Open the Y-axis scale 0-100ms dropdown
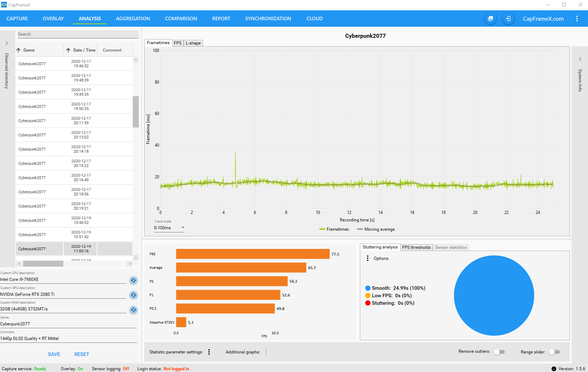Viewport: 588px width, 372px height. (169, 228)
